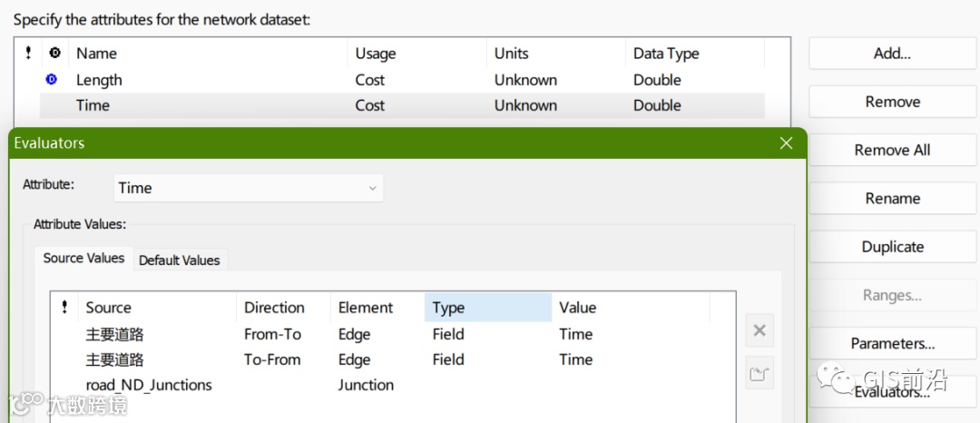Click the From-To direction row
Image resolution: width=980 pixels, height=423 pixels.
click(x=272, y=334)
